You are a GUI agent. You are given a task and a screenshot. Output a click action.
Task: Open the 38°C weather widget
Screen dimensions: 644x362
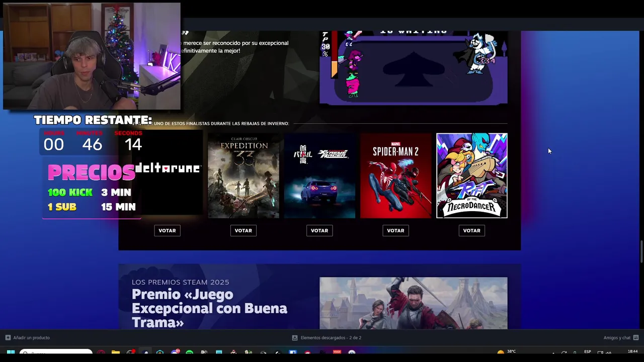tap(506, 352)
